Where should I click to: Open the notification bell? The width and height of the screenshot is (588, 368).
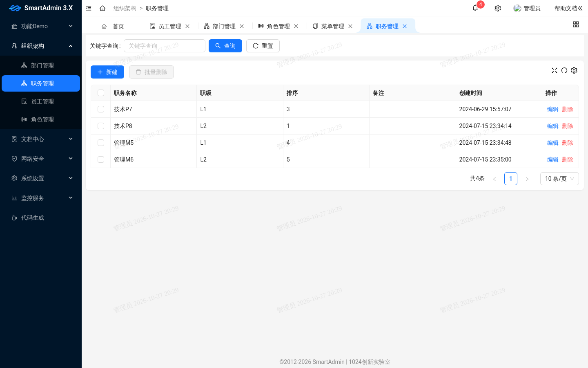pyautogui.click(x=475, y=8)
